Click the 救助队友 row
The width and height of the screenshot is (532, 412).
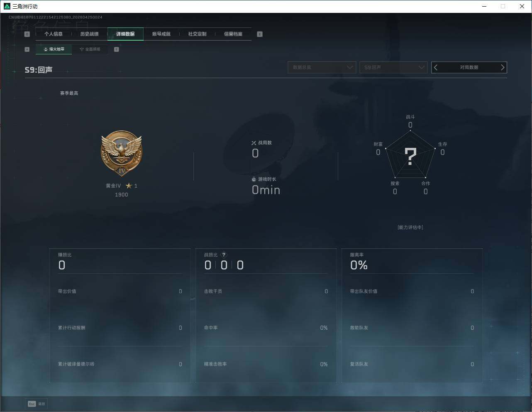pyautogui.click(x=412, y=328)
